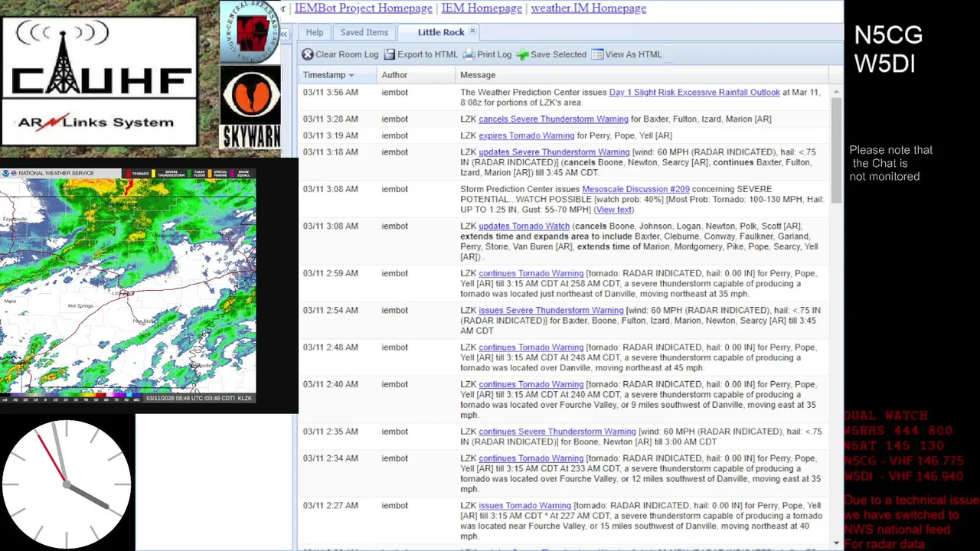Sort by the Timestamp column arrow
The image size is (980, 551).
351,75
